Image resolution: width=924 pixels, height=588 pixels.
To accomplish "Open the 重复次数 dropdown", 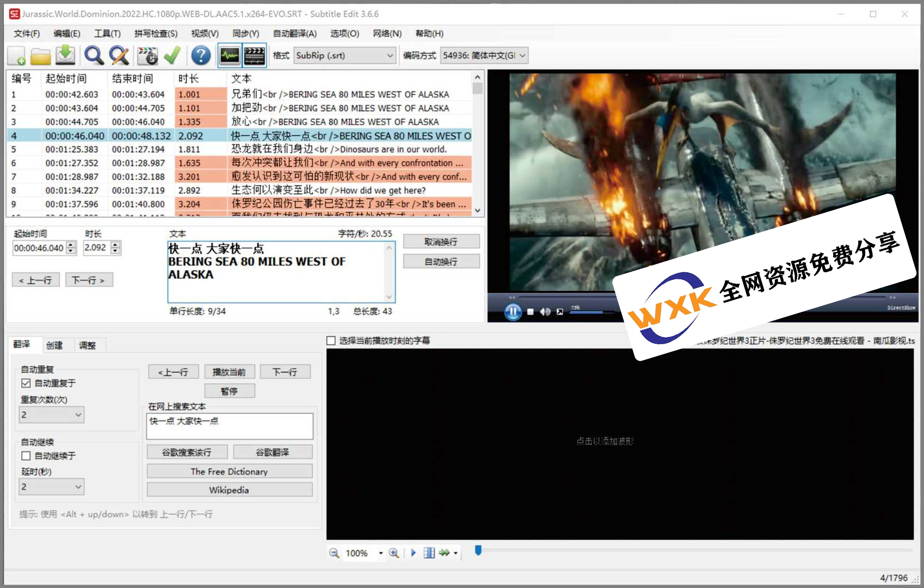I will point(52,415).
